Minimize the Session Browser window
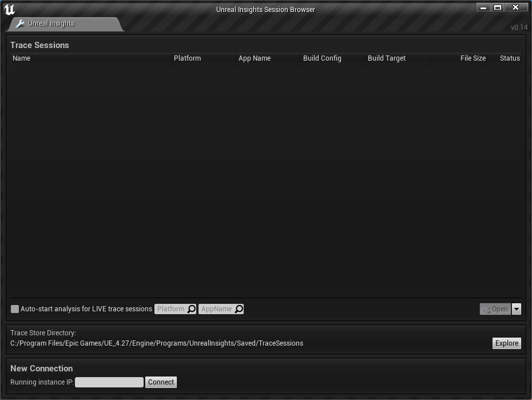Image resolution: width=532 pixels, height=400 pixels. [483, 7]
